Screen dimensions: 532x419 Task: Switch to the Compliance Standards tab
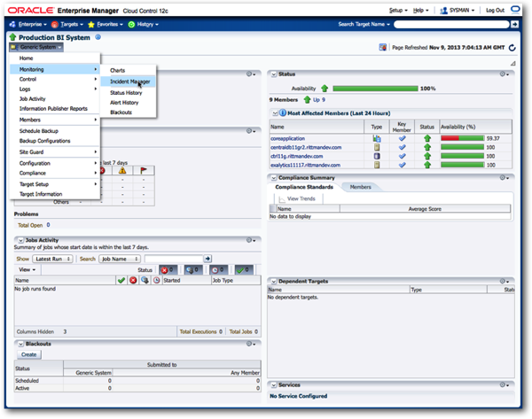(304, 187)
